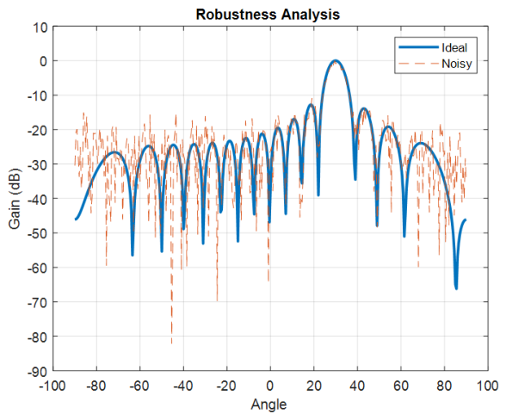Click the Gain (dB) y-axis label
506x420 pixels.
pyautogui.click(x=15, y=199)
